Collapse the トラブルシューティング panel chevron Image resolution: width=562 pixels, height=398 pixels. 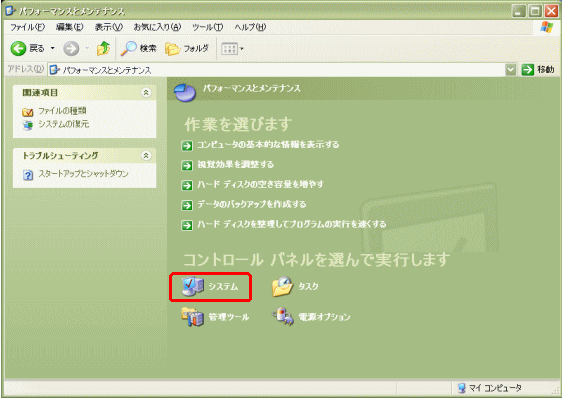(x=146, y=156)
